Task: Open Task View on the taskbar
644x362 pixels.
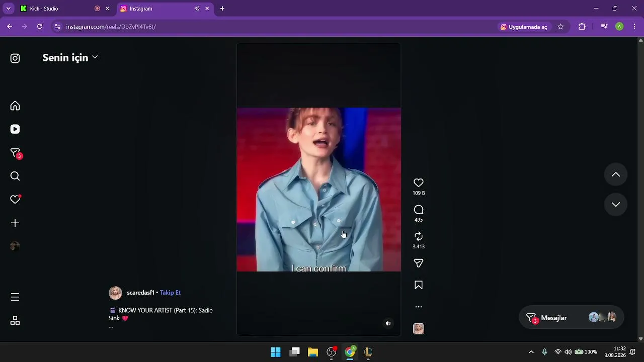Action: click(x=294, y=352)
